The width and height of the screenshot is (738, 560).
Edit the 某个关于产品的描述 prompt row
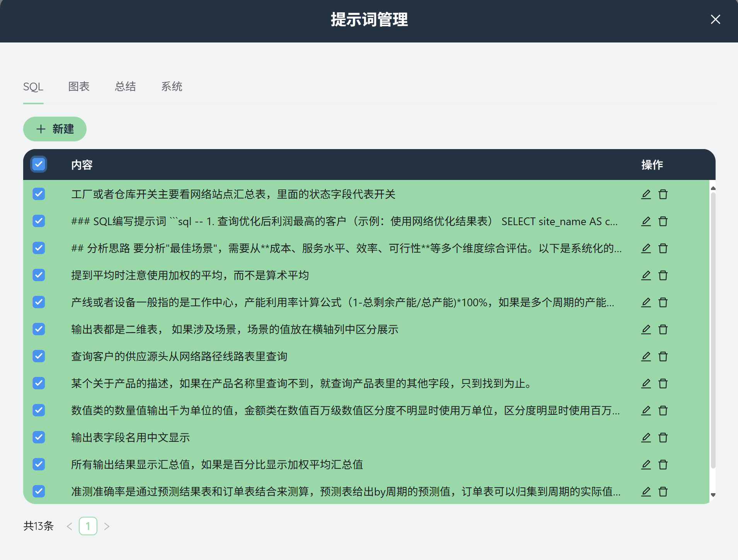pos(646,384)
